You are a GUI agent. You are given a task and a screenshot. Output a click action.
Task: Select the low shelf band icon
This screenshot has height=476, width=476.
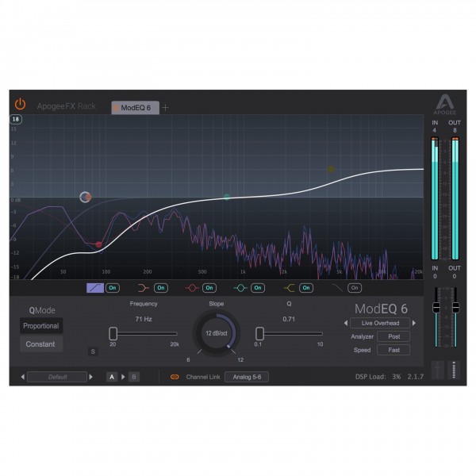point(144,288)
